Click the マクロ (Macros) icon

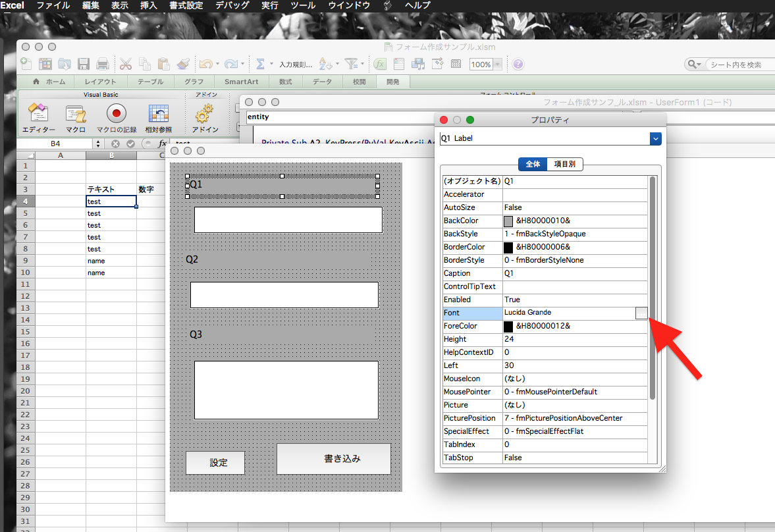76,114
